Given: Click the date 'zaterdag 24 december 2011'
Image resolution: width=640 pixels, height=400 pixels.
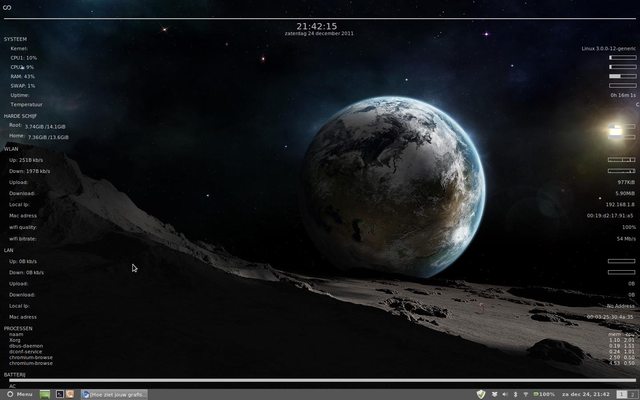Looking at the screenshot, I should [x=319, y=33].
